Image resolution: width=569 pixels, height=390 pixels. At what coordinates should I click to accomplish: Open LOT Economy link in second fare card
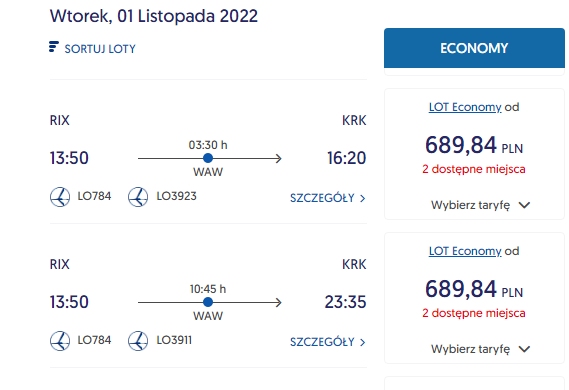coord(465,251)
